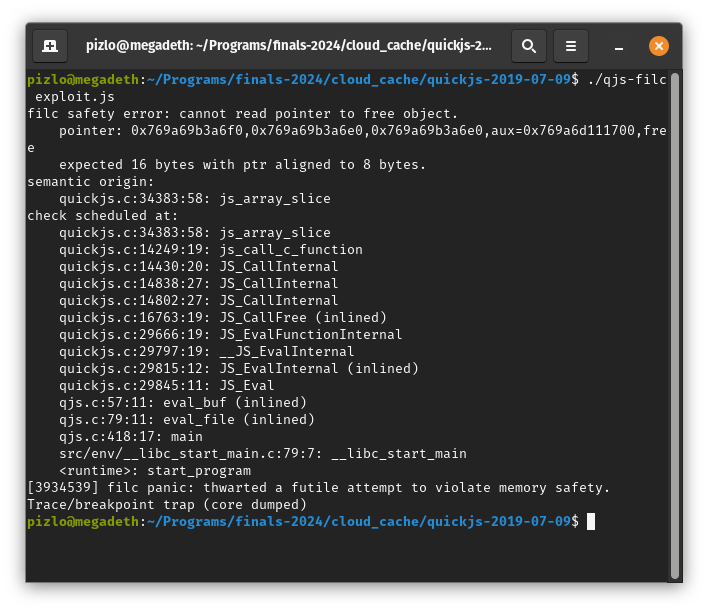Screen dimensions: 708x611
Task: Click the 'filc safety error' message line
Action: click(242, 114)
